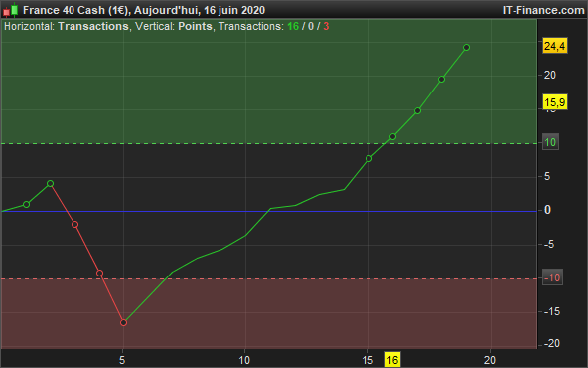Click the red data point at transaction 4
The height and width of the screenshot is (368, 588).
coord(99,273)
